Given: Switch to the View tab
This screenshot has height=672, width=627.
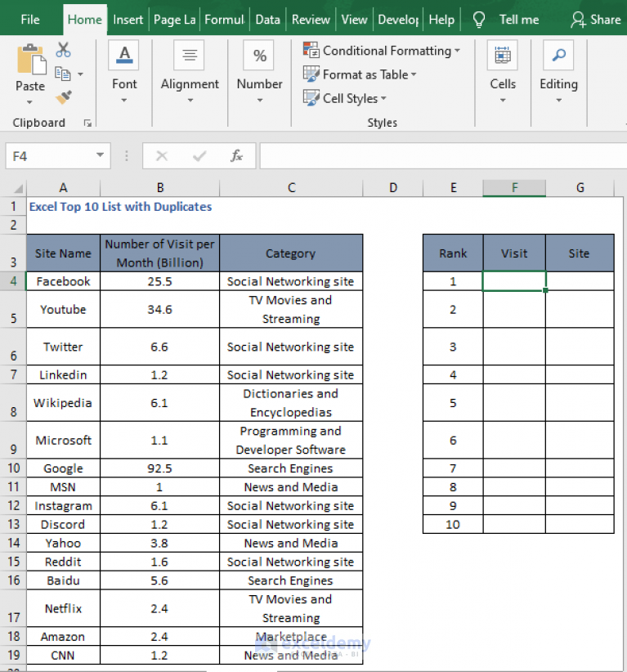Looking at the screenshot, I should pos(354,20).
